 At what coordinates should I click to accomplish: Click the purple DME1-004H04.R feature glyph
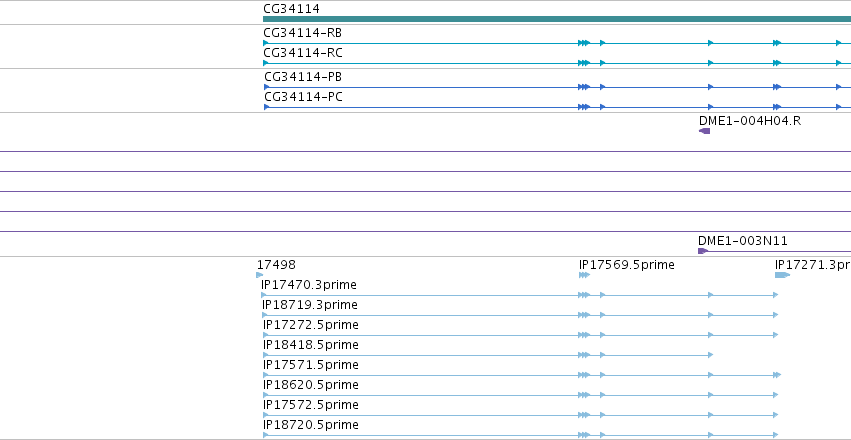[704, 131]
